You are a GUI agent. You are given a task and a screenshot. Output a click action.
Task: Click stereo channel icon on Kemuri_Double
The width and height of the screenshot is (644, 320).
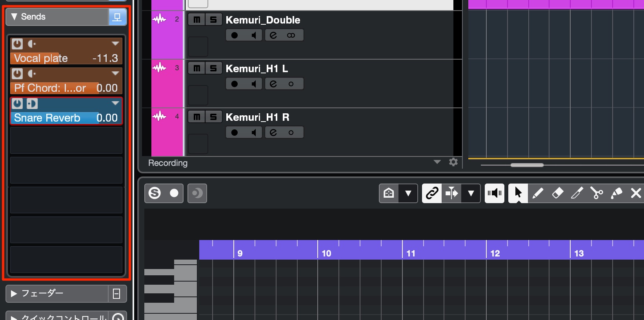(291, 35)
